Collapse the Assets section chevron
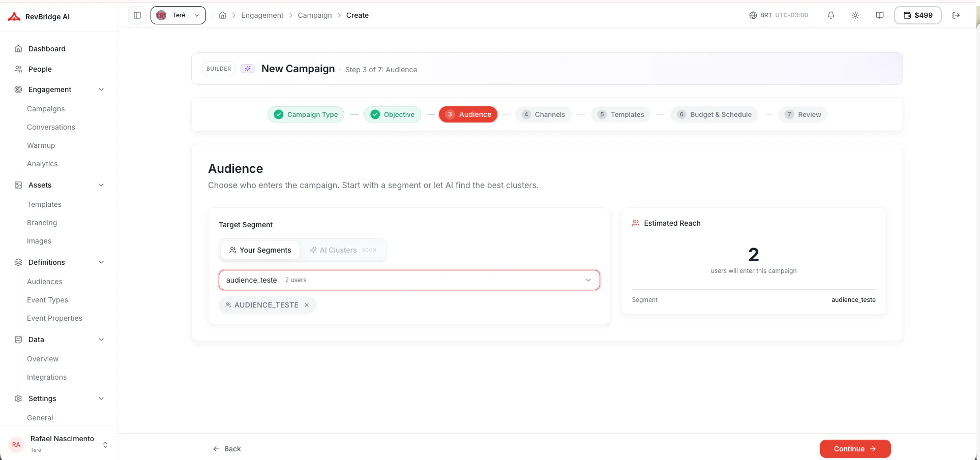980x460 pixels. [x=101, y=185]
